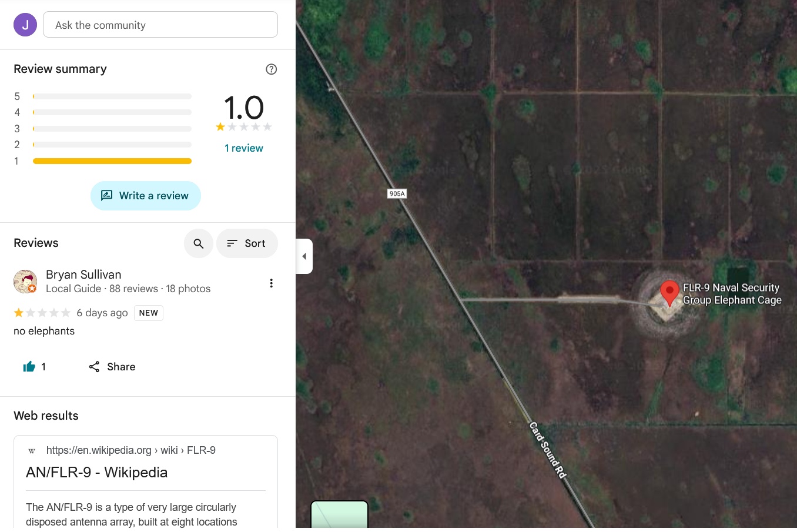The height and width of the screenshot is (532, 797).
Task: Select the 1-star rating bar
Action: pyautogui.click(x=112, y=161)
